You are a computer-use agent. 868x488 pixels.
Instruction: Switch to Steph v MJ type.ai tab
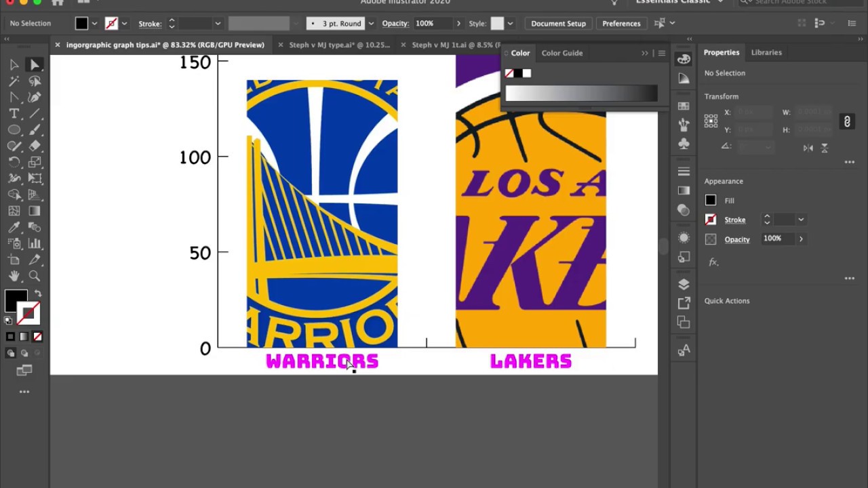[x=339, y=45]
